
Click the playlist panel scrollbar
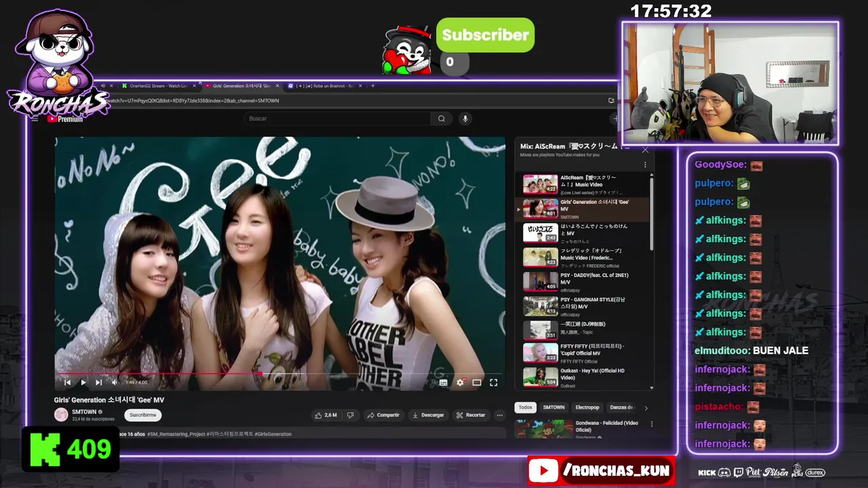coord(652,213)
